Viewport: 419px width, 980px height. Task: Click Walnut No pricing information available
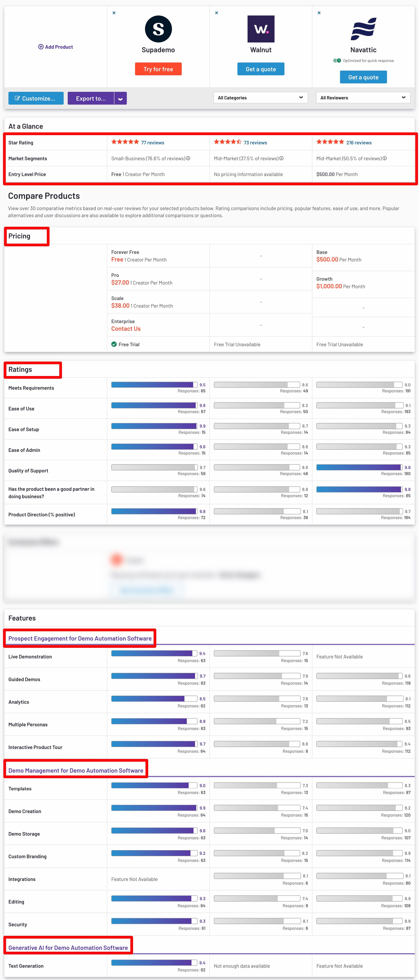coord(248,174)
